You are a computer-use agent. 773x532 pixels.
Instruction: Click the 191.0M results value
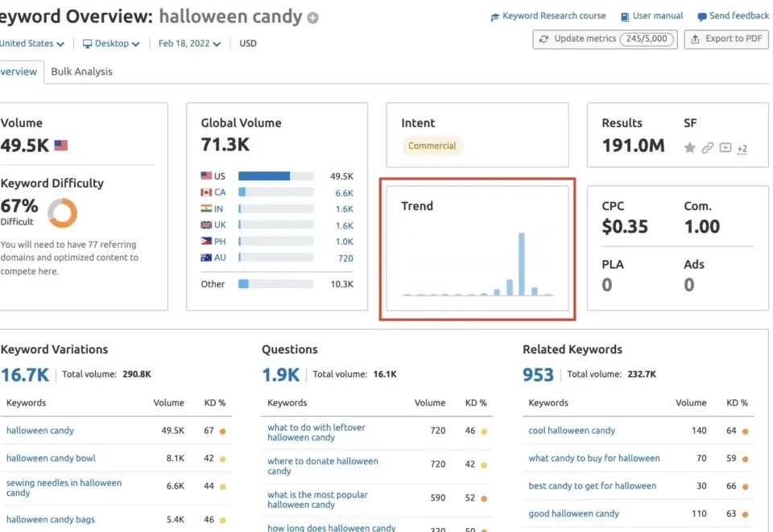pos(634,146)
